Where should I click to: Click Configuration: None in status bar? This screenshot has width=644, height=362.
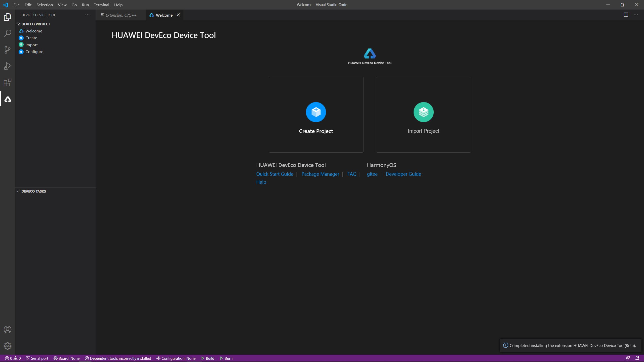176,358
